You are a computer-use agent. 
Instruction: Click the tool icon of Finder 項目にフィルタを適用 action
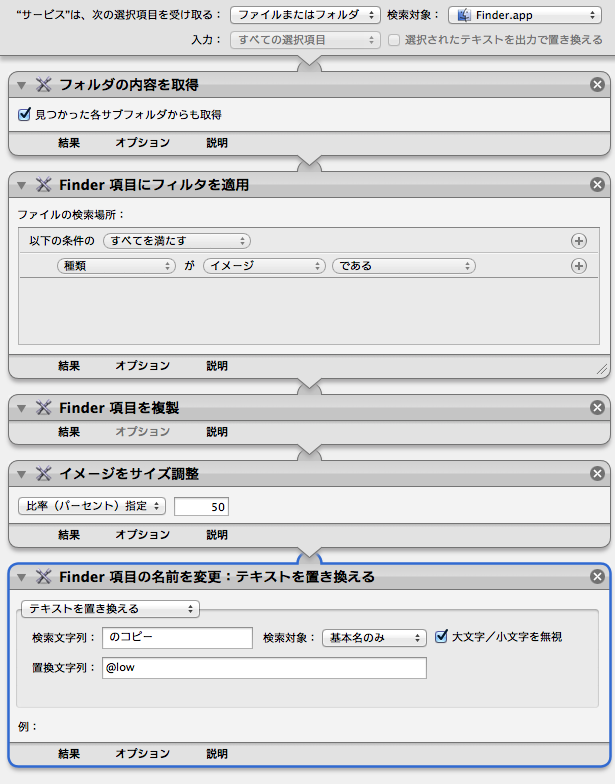pos(44,185)
